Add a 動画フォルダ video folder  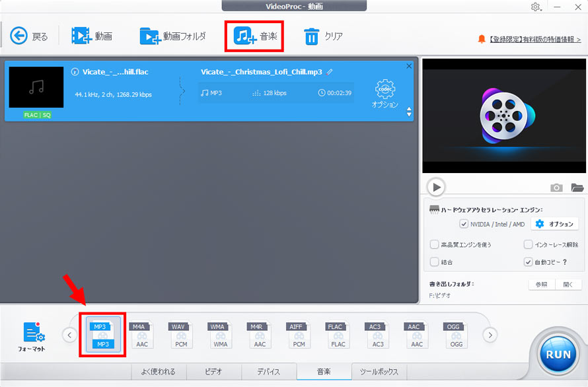coord(173,36)
